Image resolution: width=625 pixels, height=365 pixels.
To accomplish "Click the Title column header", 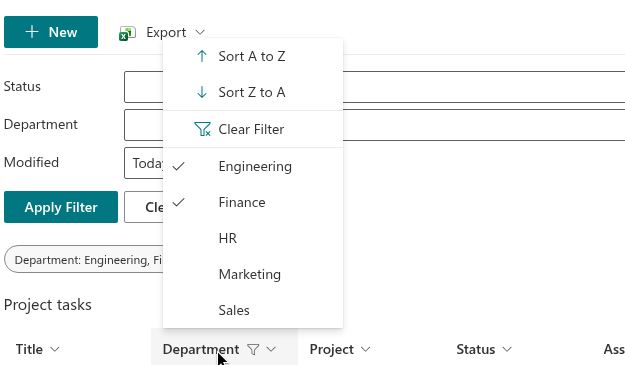I will pyautogui.click(x=29, y=349).
